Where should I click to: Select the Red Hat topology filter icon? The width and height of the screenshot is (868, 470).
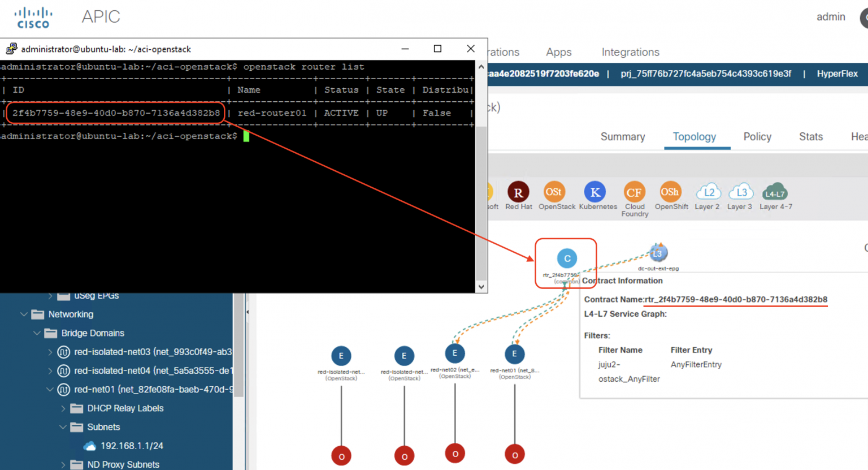tap(518, 192)
